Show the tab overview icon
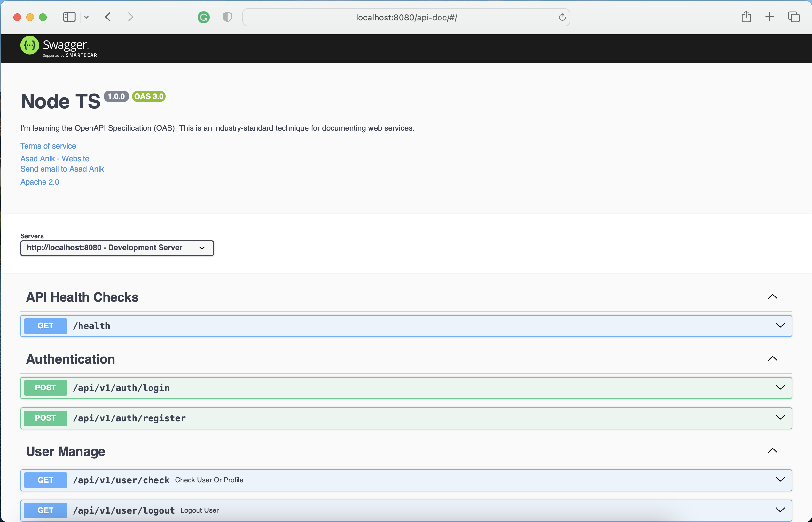The image size is (812, 522). click(794, 17)
